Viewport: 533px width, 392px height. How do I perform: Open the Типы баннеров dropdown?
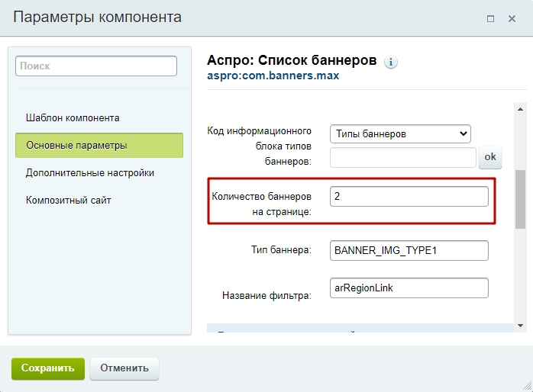[x=400, y=133]
